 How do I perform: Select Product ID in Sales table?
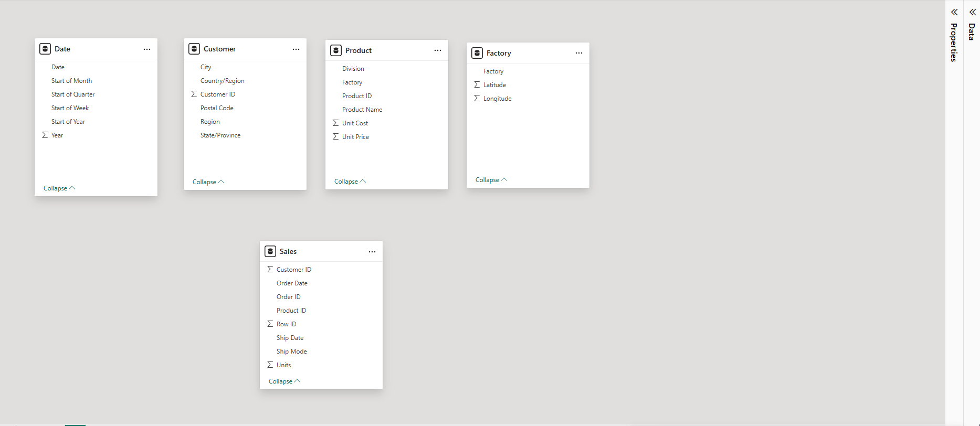pyautogui.click(x=321, y=311)
